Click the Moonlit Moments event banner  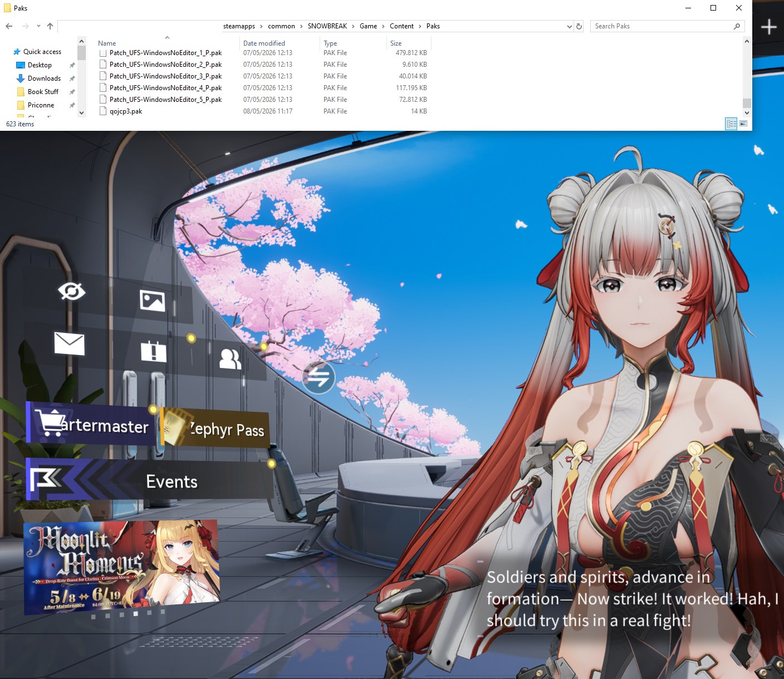121,567
